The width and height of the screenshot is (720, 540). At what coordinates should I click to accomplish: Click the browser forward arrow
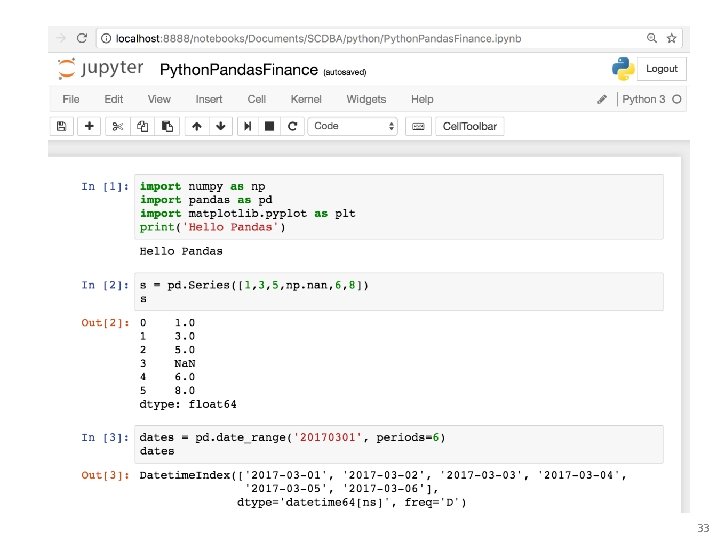coord(61,38)
